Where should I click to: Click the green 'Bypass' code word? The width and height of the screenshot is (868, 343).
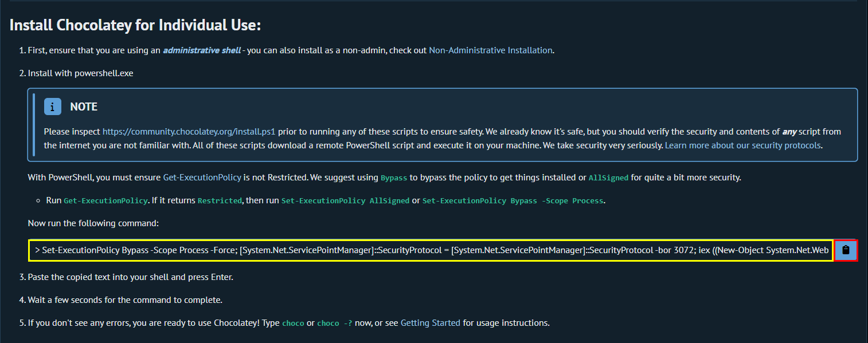point(394,178)
